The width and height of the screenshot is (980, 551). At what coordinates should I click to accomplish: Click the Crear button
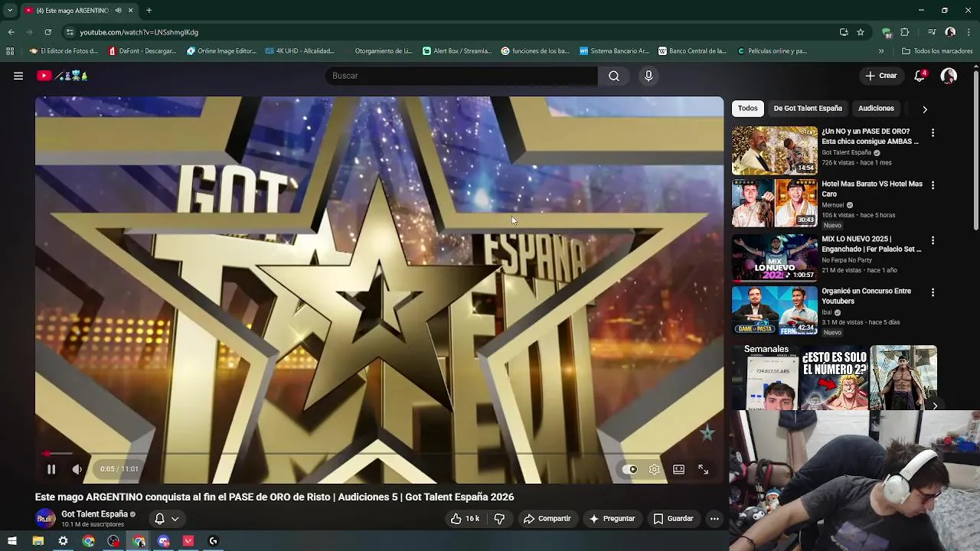tap(881, 76)
